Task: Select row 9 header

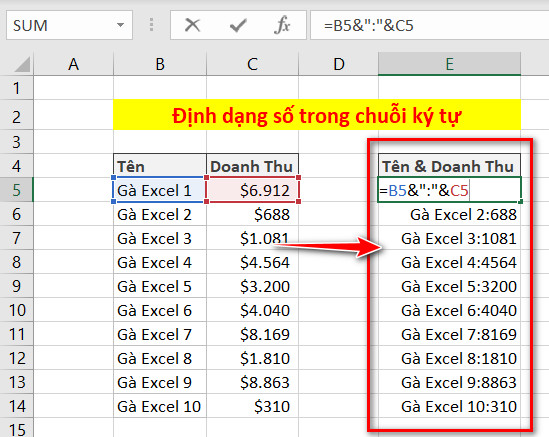Action: 16,286
